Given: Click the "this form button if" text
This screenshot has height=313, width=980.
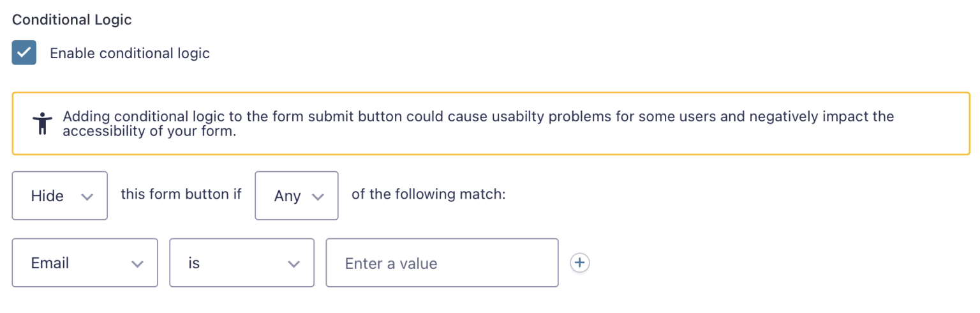Looking at the screenshot, I should 181,194.
